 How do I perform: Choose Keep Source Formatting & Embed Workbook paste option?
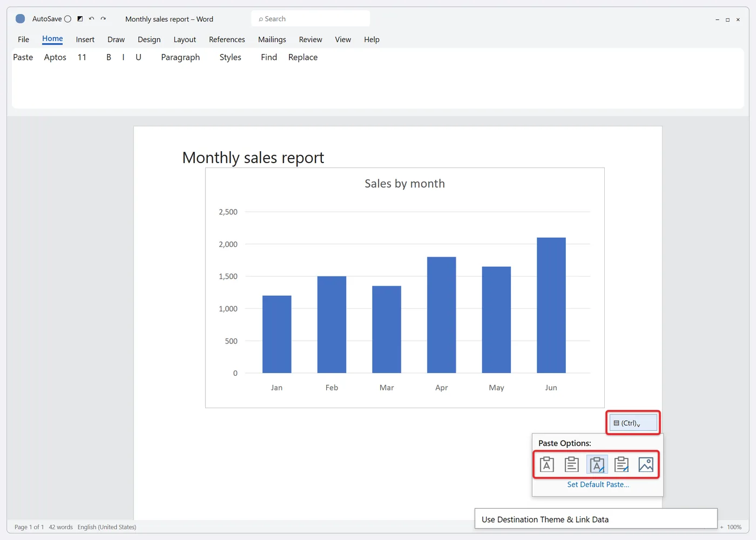pos(572,464)
